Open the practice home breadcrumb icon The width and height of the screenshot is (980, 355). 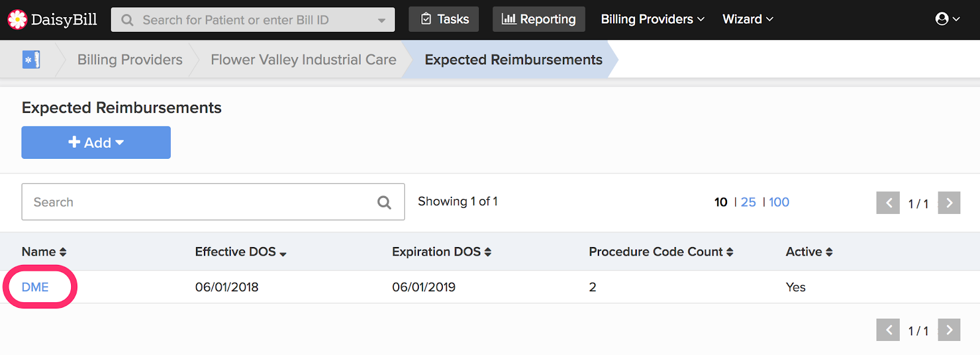tap(31, 59)
